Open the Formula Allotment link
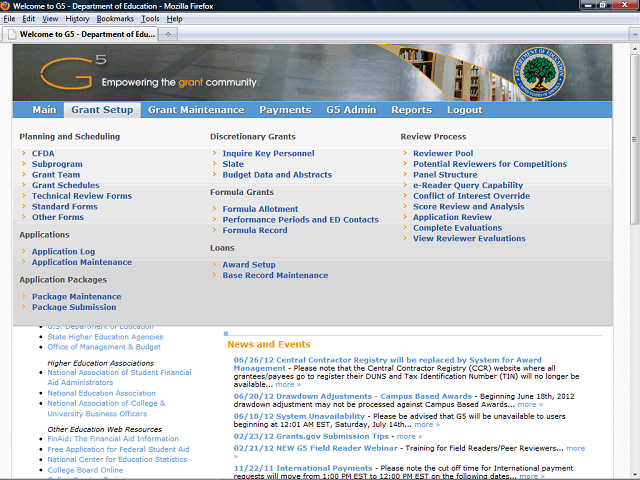Screen dimensions: 640x480 260,209
